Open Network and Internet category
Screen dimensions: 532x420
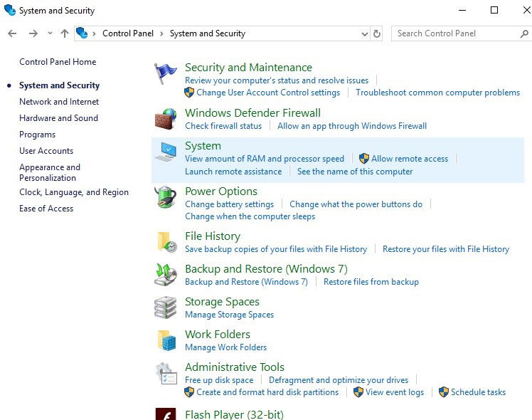pyautogui.click(x=59, y=102)
